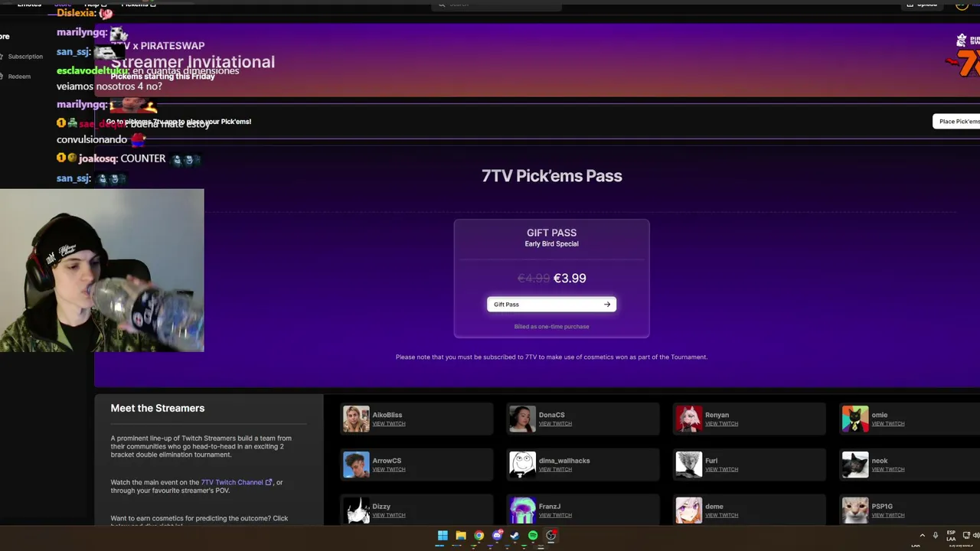Select Renyan's avatar icon
The width and height of the screenshot is (980, 551).
(688, 419)
